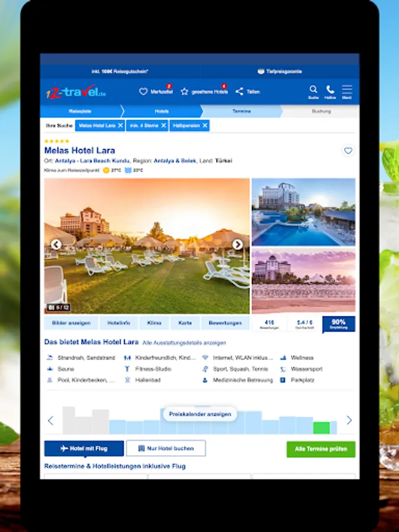Move price calendar to later dates
This screenshot has height=532, width=399.
pyautogui.click(x=349, y=420)
